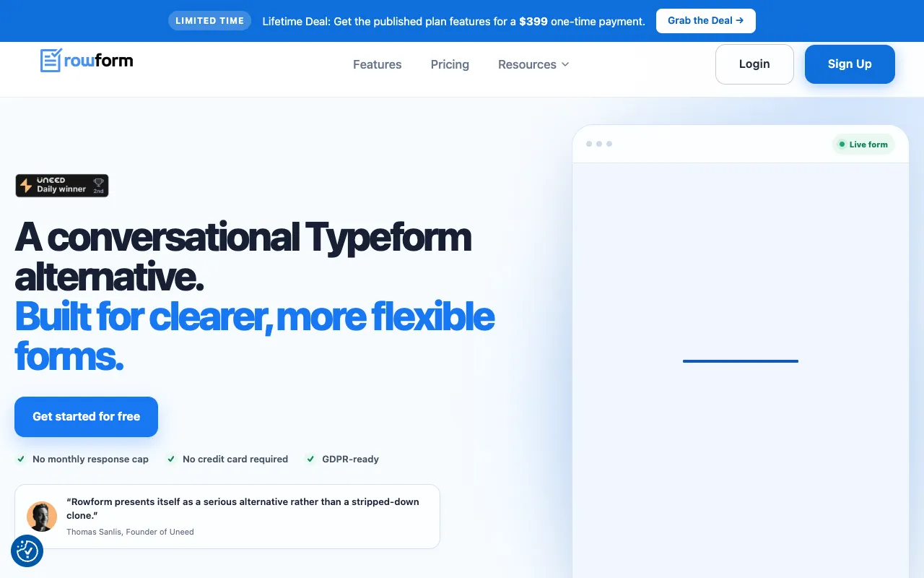Viewport: 924px width, 578px height.
Task: Open the Features nav link
Action: [377, 64]
